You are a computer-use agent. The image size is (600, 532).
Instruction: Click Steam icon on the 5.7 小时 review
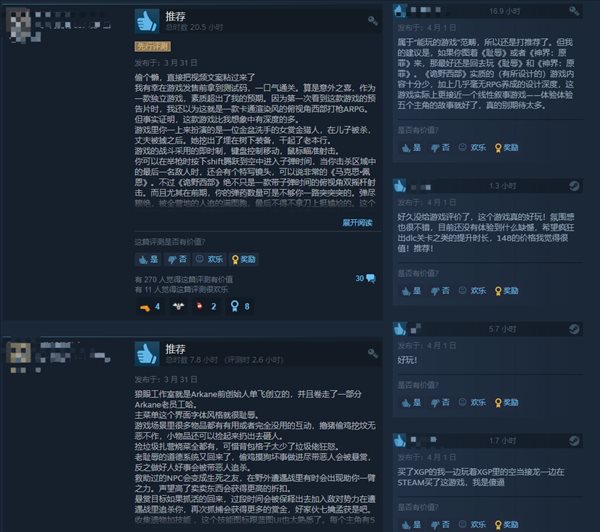(x=574, y=329)
